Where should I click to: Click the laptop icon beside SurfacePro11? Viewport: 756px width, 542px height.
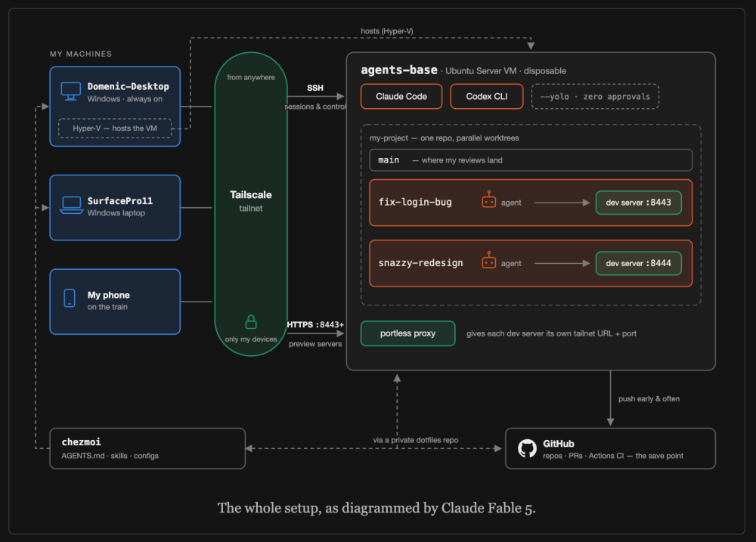coord(71,205)
